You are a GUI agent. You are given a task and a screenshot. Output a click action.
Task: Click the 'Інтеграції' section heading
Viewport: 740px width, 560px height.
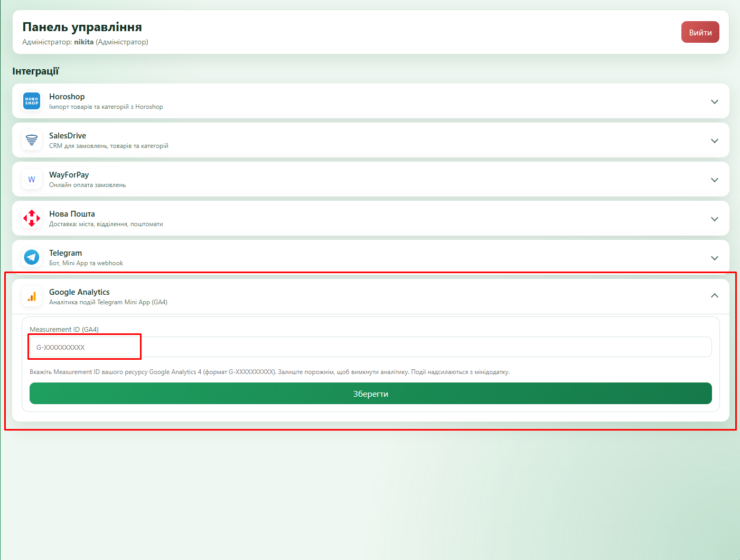(36, 71)
